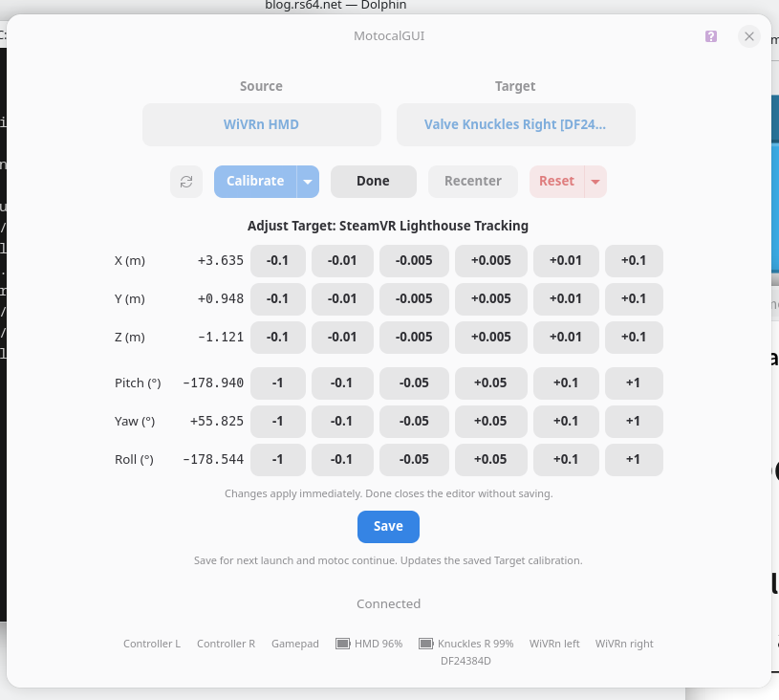Screen dimensions: 779x700
Task: Decrease Yaw by 0.05 degrees
Action: pyautogui.click(x=414, y=422)
